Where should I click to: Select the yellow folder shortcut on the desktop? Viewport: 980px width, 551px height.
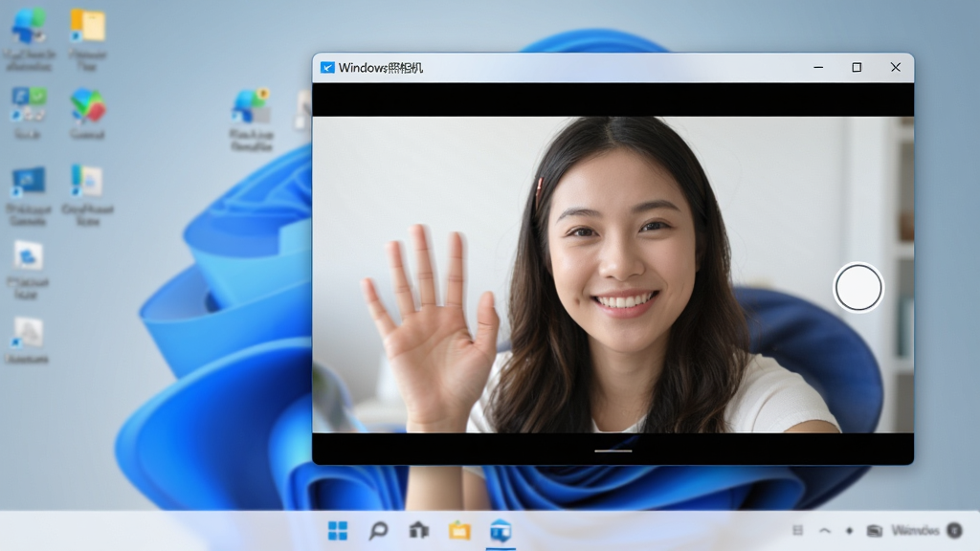click(x=87, y=26)
